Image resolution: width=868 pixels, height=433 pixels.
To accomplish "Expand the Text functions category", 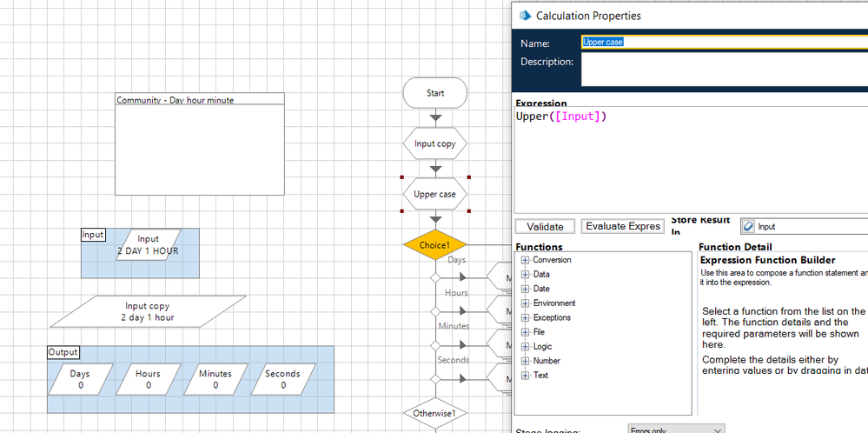I will 525,376.
